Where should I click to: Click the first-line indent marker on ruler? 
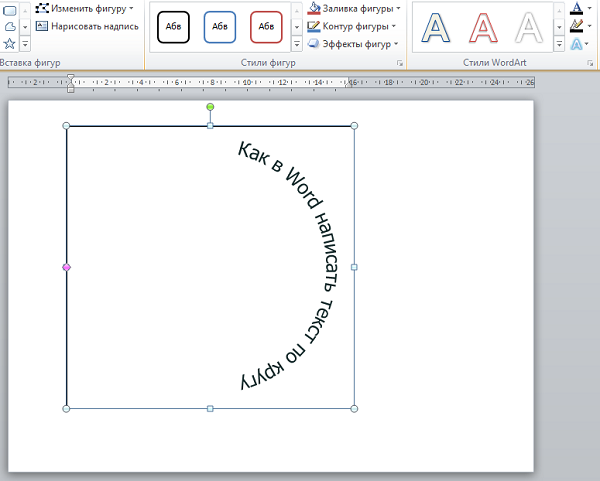[x=70, y=77]
